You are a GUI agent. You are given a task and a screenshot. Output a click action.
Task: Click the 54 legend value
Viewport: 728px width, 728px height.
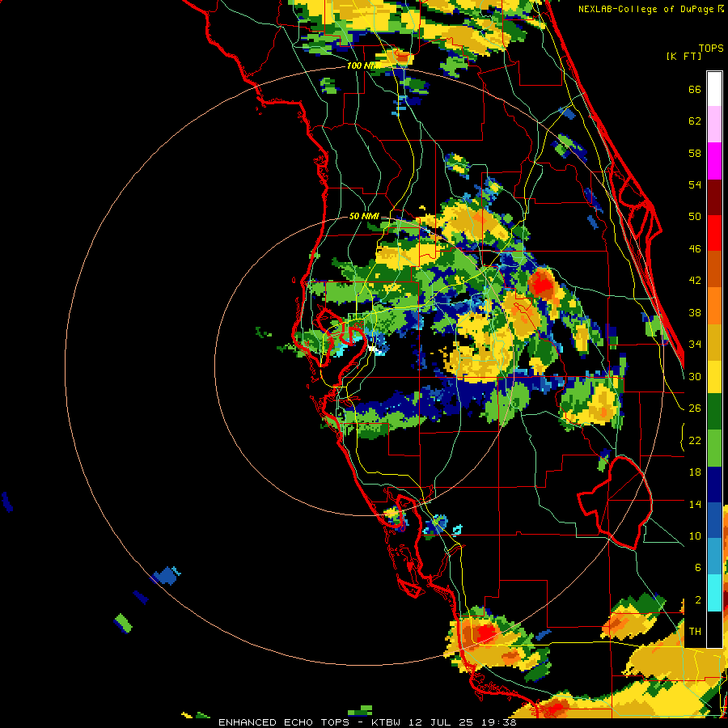tap(695, 184)
